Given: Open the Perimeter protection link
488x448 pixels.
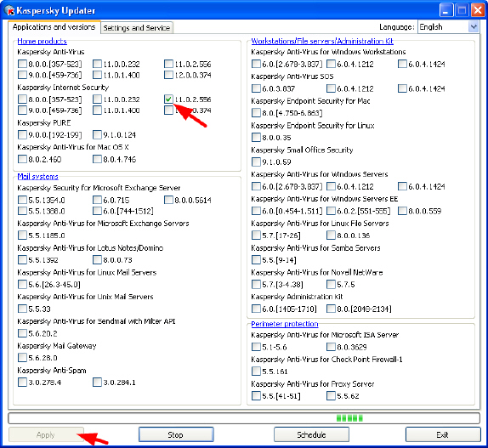Looking at the screenshot, I should pyautogui.click(x=285, y=324).
